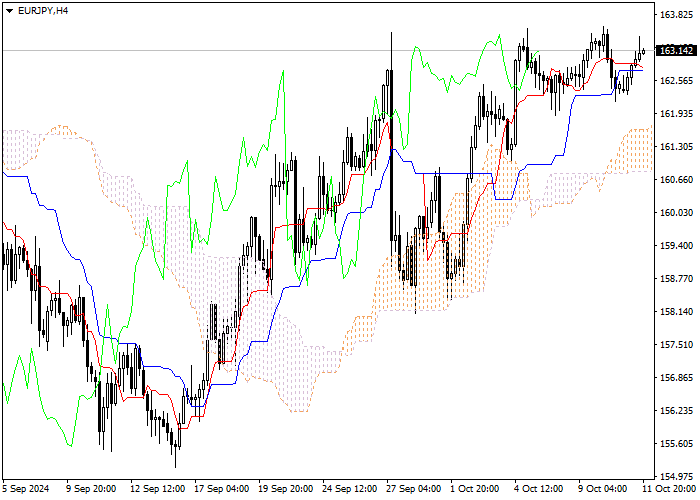Click the 160.030 price axis label
Viewport: 700px width, 500px height.
tap(676, 212)
